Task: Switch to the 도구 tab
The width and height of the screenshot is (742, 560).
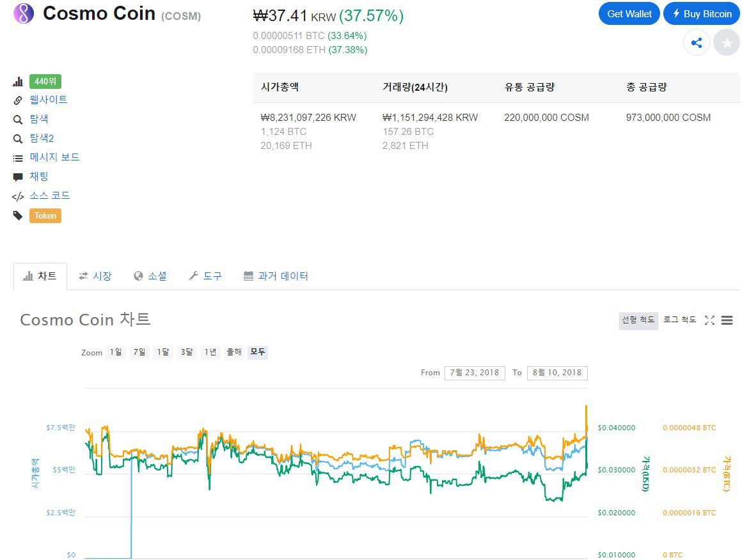Action: 205,276
